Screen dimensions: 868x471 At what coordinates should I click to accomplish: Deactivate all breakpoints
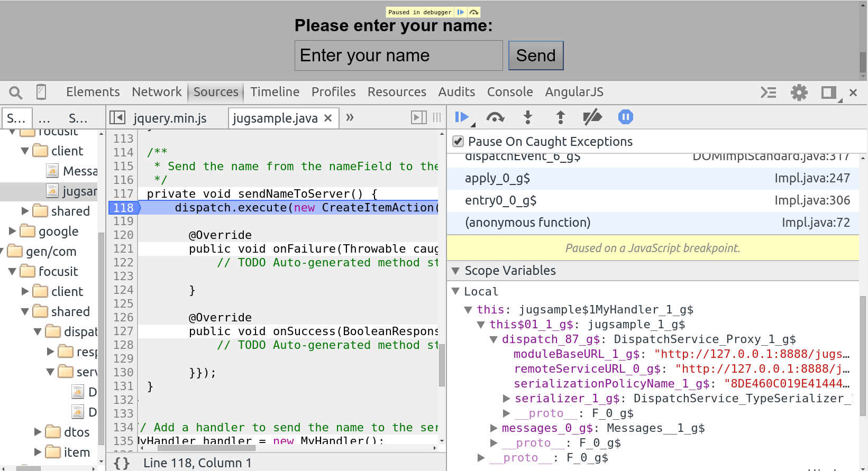tap(592, 117)
